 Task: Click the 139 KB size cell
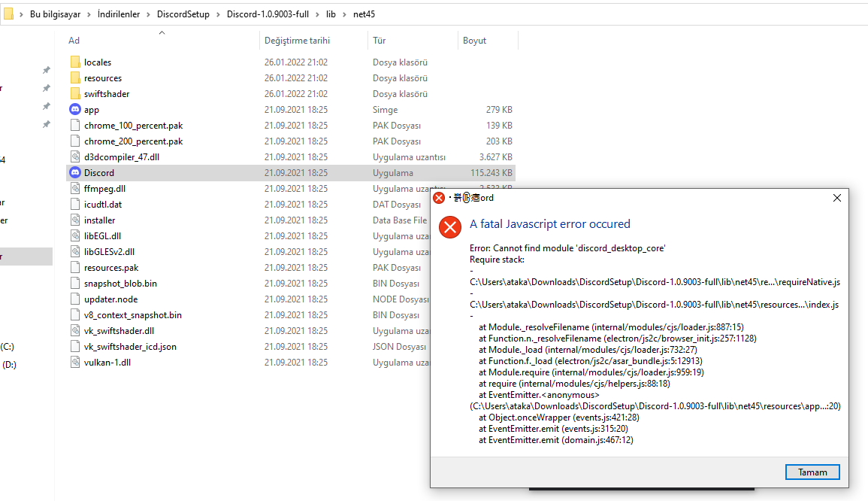pyautogui.click(x=499, y=125)
